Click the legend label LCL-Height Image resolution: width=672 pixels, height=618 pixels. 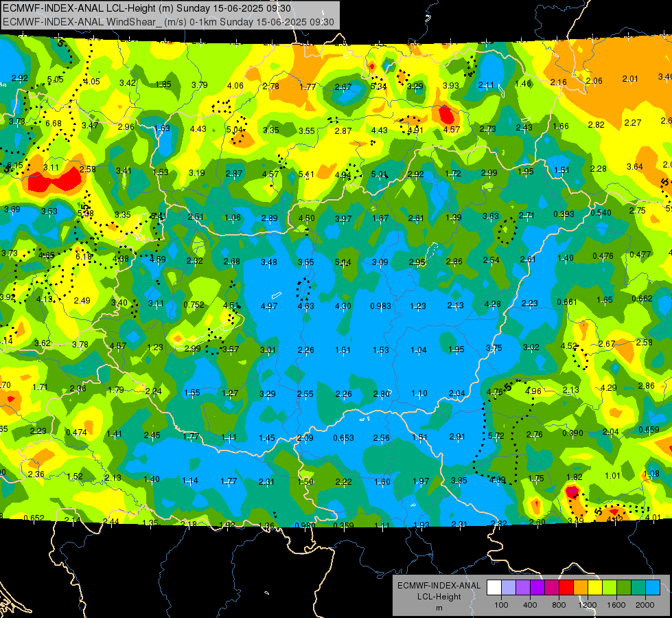(439, 597)
